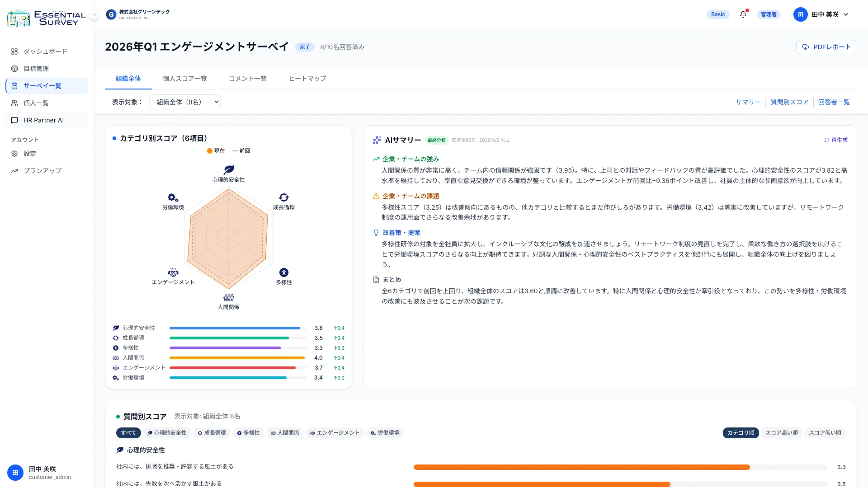Select the すべて filter chip

[128, 433]
